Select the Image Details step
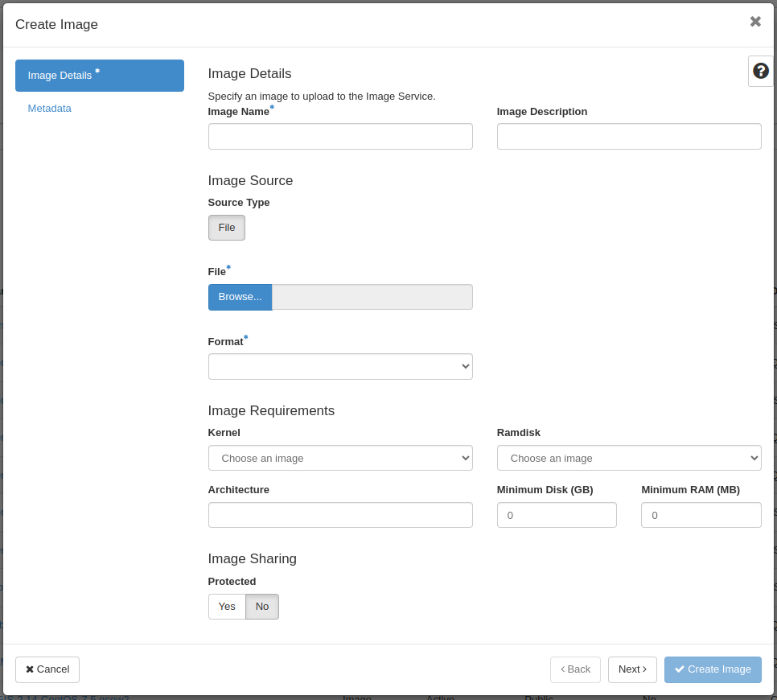The width and height of the screenshot is (777, 700). (x=100, y=76)
